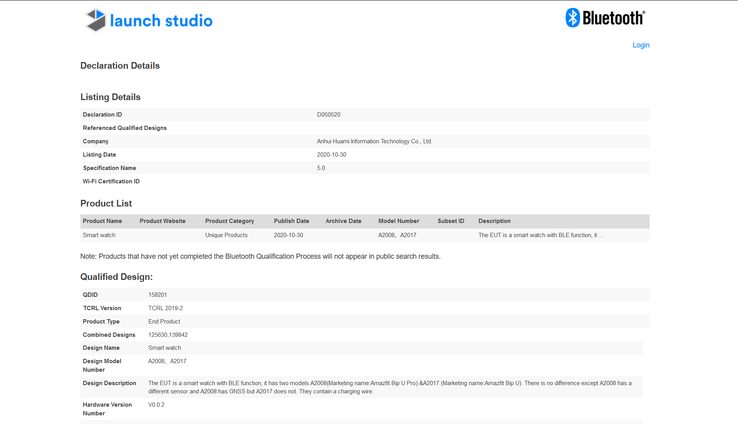This screenshot has width=738, height=424.
Task: Click the Declaration ID value D050520
Action: (x=328, y=115)
